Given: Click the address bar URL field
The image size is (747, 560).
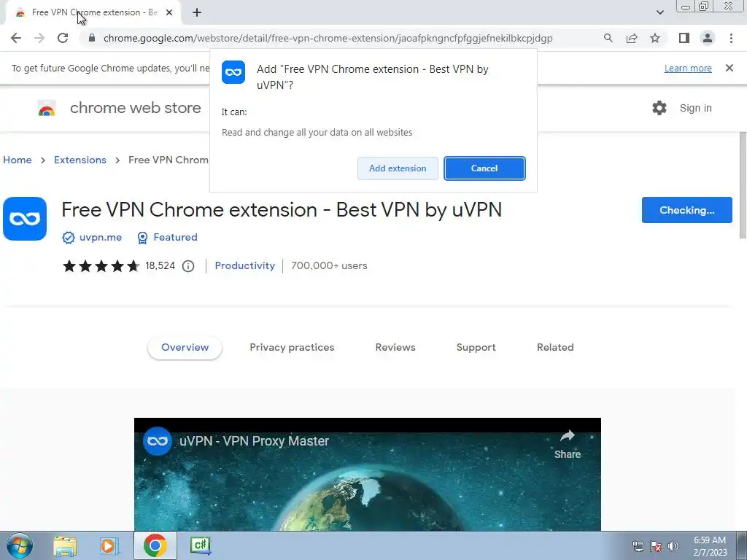Looking at the screenshot, I should pyautogui.click(x=328, y=38).
